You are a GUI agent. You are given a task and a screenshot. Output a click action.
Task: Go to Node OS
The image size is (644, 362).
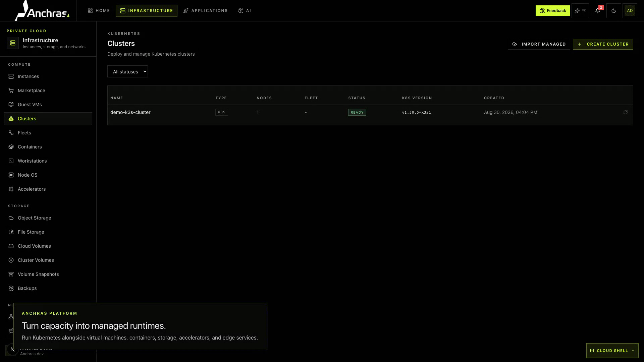pos(48,175)
